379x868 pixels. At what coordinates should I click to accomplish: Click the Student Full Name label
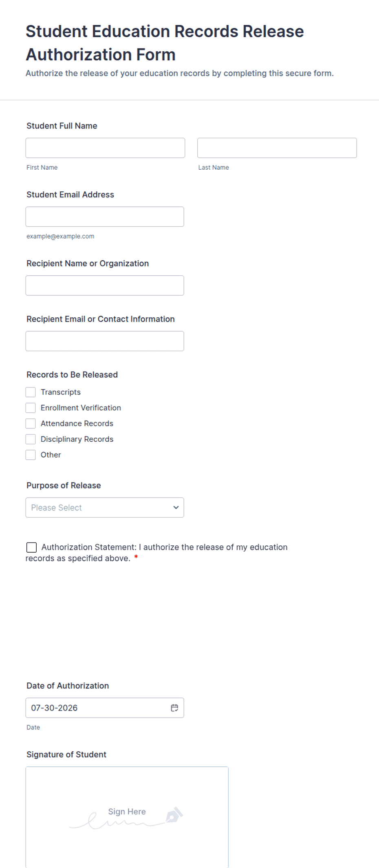pos(62,126)
